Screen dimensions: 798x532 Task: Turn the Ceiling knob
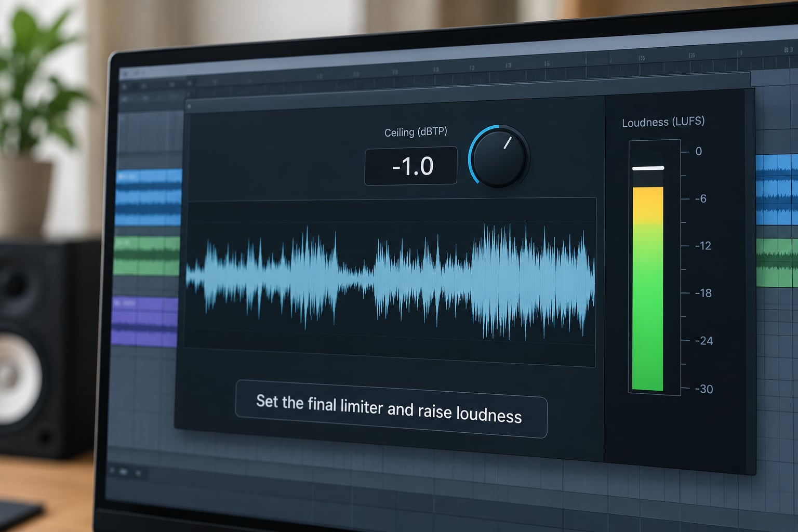click(x=499, y=156)
